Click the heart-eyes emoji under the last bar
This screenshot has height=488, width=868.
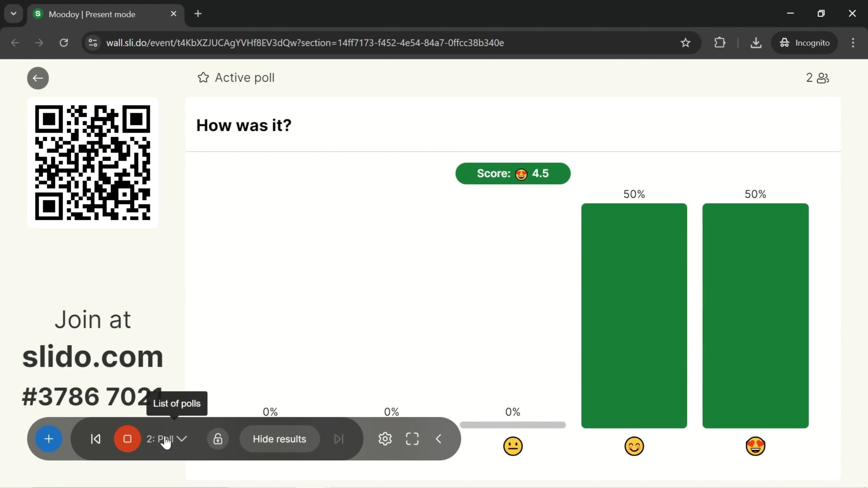click(755, 446)
